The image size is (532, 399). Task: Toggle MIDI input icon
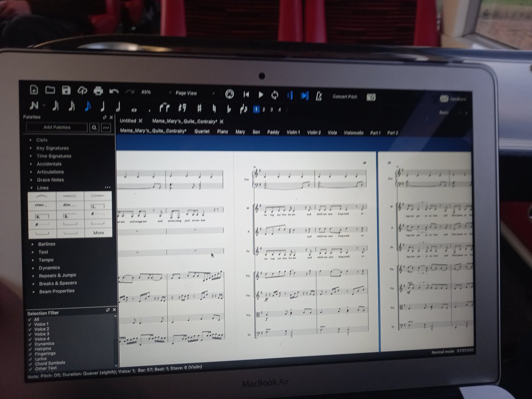coord(229,94)
